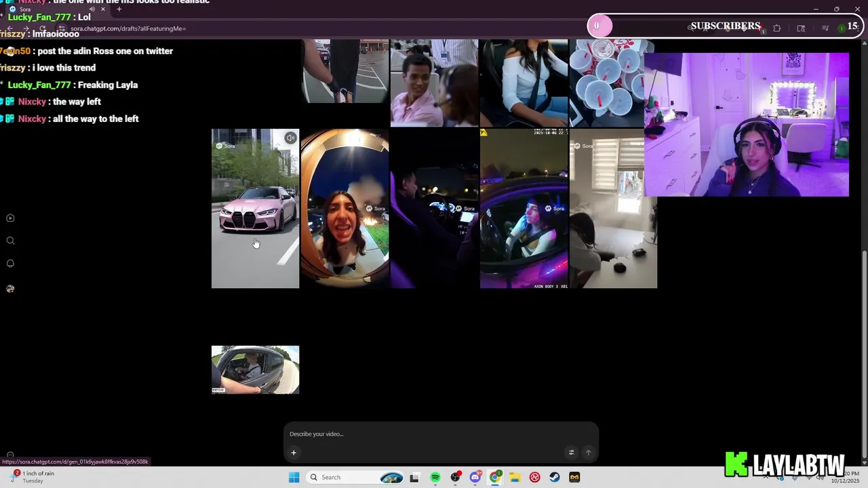The width and height of the screenshot is (868, 488).
Task: Close the Sora browser tab
Action: click(x=102, y=9)
